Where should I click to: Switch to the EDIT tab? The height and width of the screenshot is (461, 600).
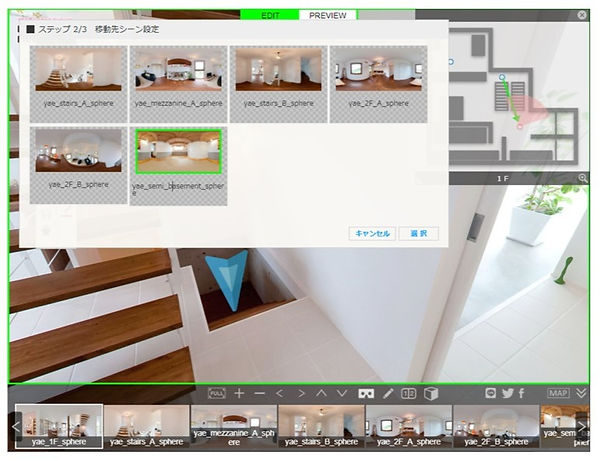tap(270, 17)
